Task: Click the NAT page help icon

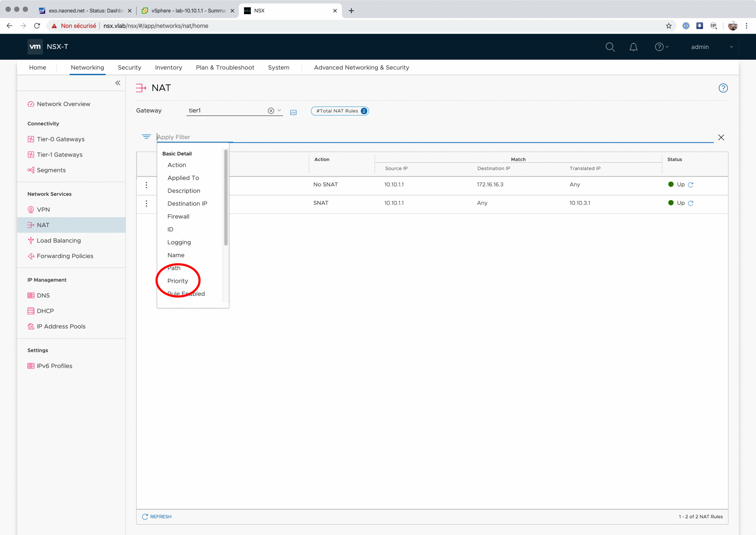Action: pyautogui.click(x=723, y=88)
